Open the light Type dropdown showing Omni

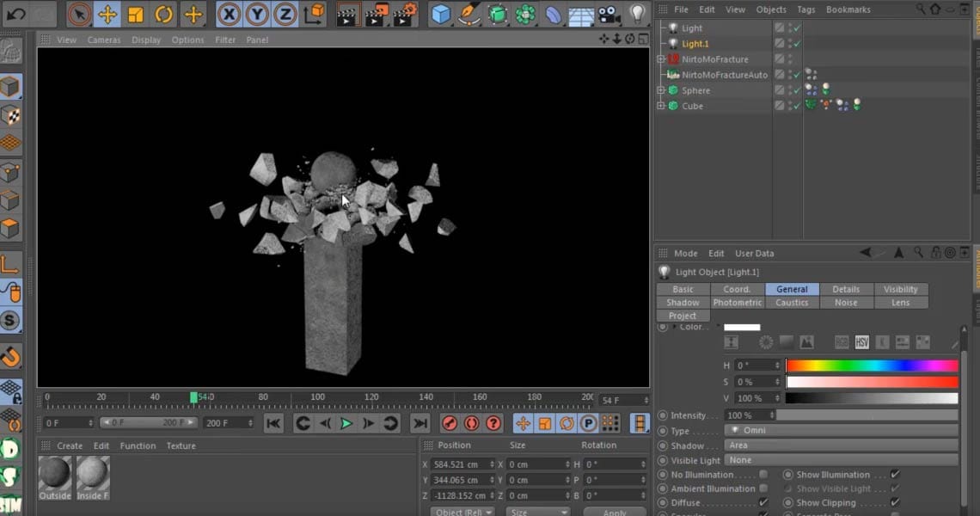click(x=841, y=431)
